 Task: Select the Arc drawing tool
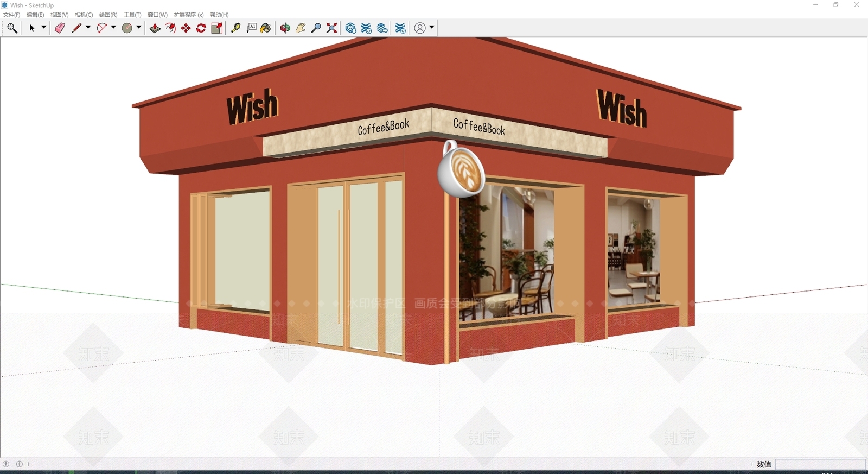102,28
